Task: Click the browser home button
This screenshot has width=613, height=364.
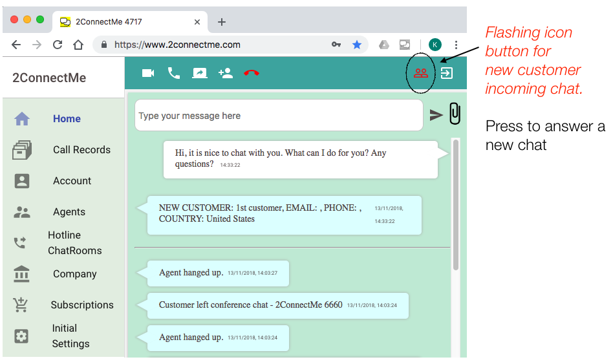Action: click(x=78, y=45)
